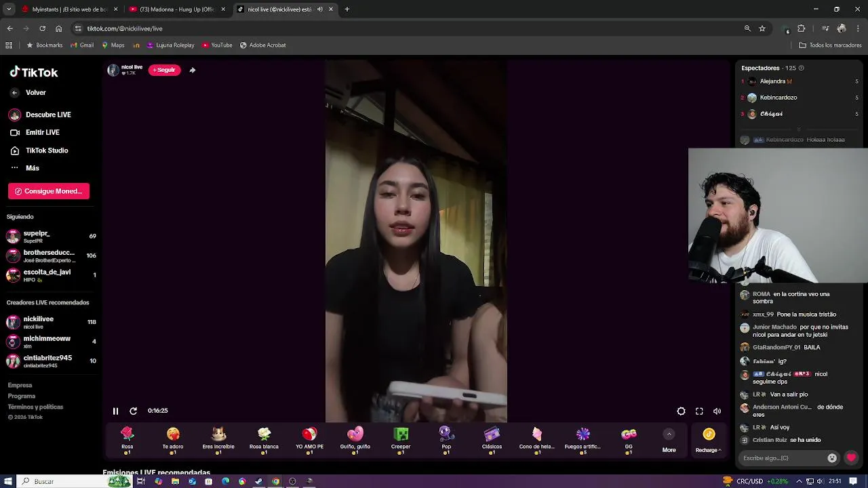This screenshot has height=488, width=868.
Task: Open Emitir LIVE in the sidebar
Action: click(x=35, y=132)
